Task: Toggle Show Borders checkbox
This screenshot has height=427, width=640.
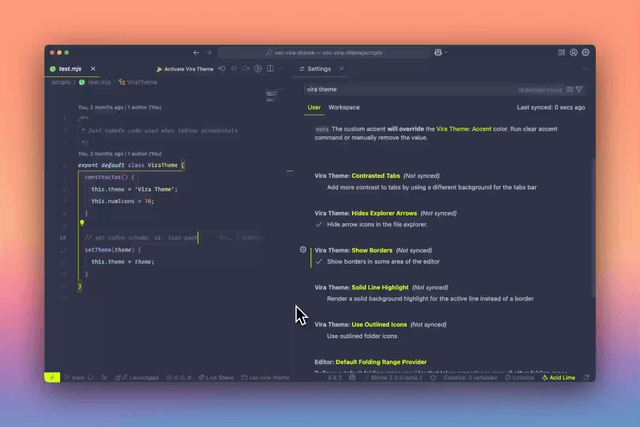Action: 319,262
